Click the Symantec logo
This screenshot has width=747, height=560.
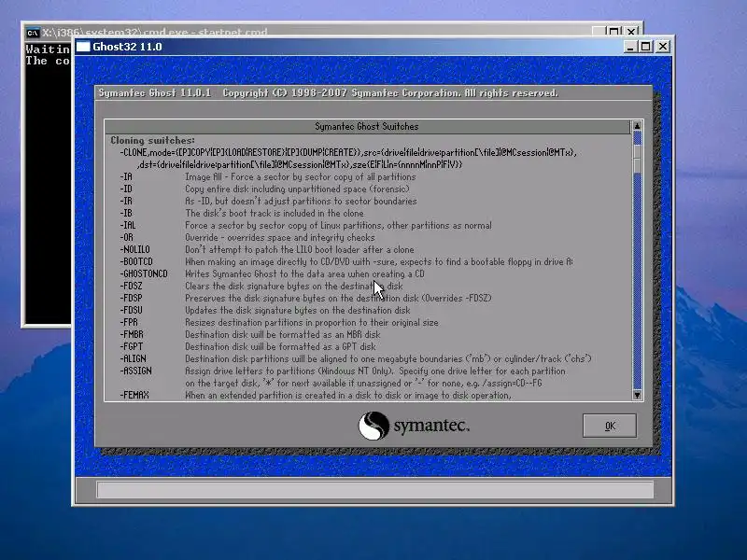pos(414,426)
